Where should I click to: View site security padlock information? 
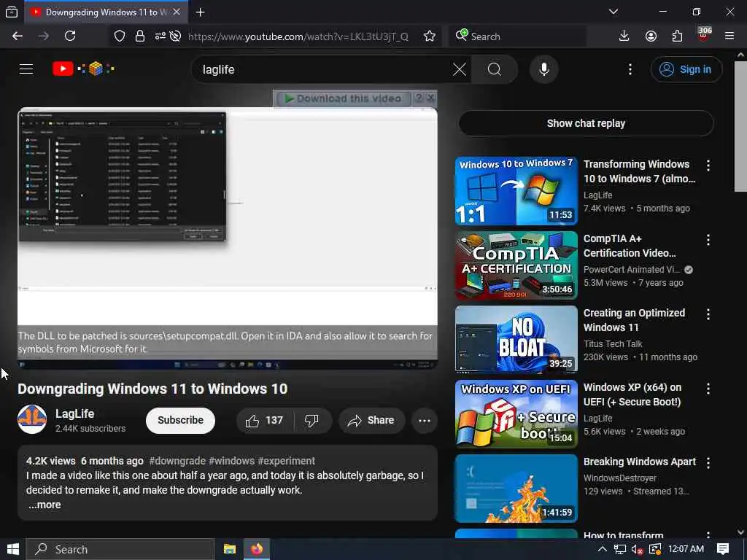139,36
